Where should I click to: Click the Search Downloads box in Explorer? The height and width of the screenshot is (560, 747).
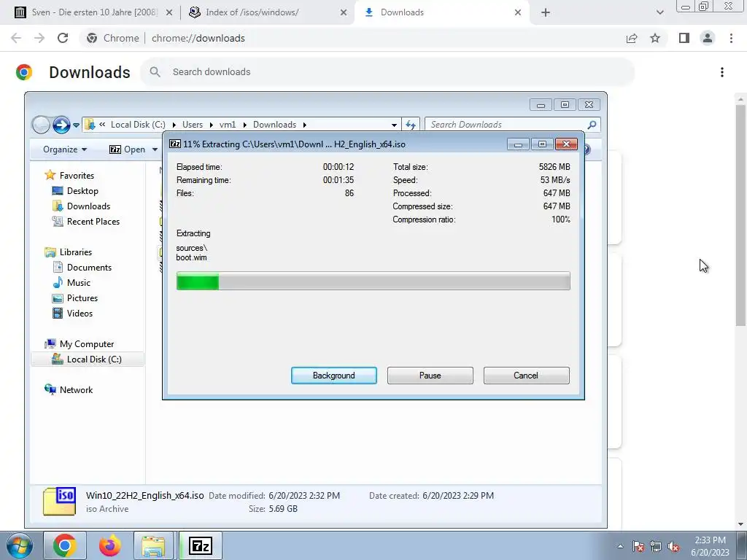tap(512, 124)
